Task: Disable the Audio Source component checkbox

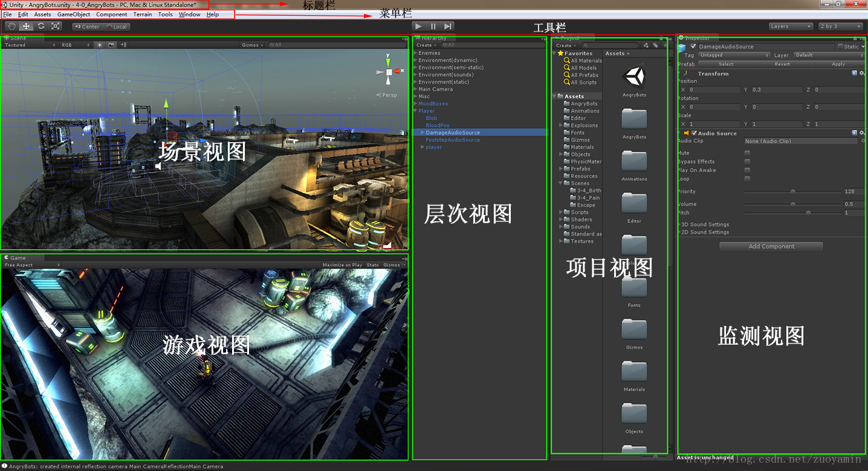Action: click(x=694, y=133)
